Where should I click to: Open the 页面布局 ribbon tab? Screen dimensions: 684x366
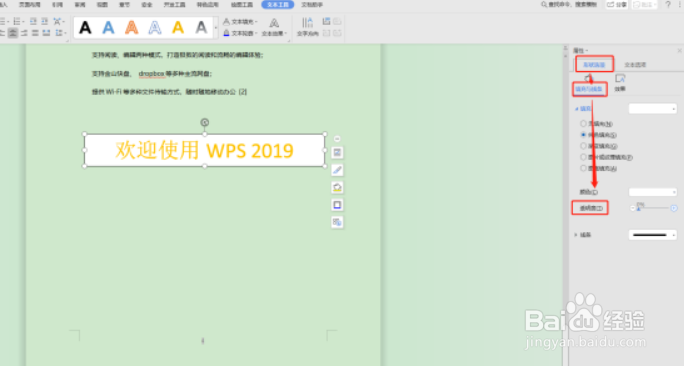29,4
